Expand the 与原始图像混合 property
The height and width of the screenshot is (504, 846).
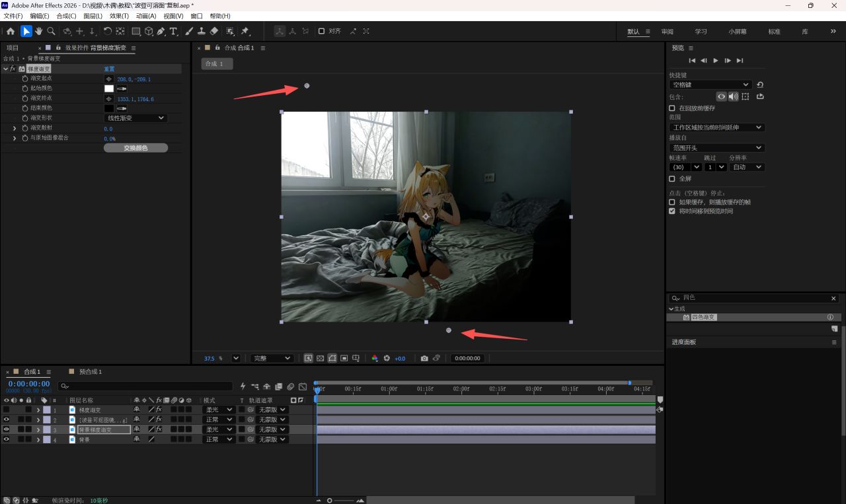point(15,138)
